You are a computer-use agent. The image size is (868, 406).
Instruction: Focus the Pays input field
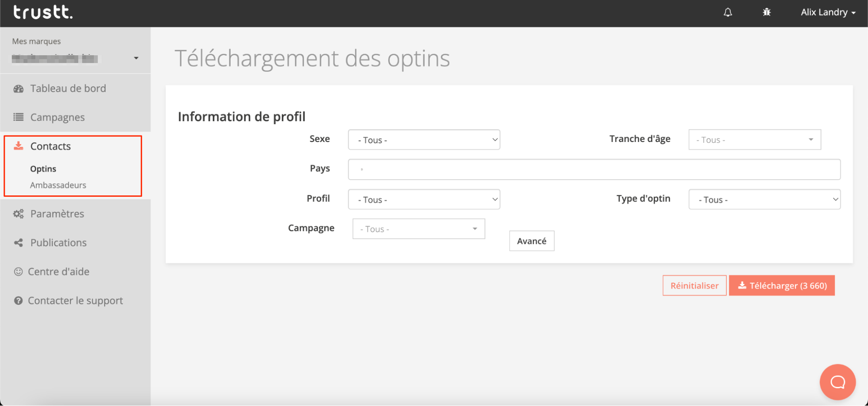pos(594,169)
